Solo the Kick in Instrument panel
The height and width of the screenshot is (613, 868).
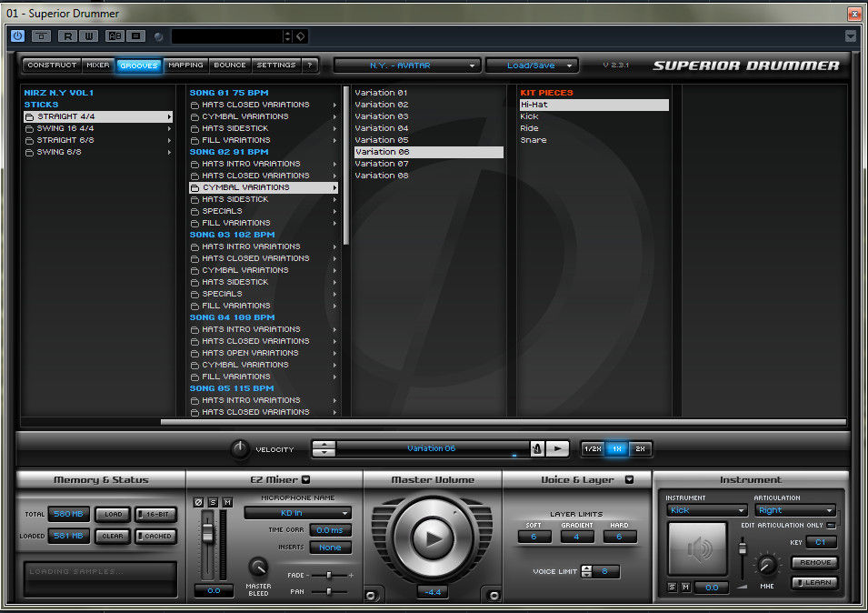pyautogui.click(x=672, y=587)
